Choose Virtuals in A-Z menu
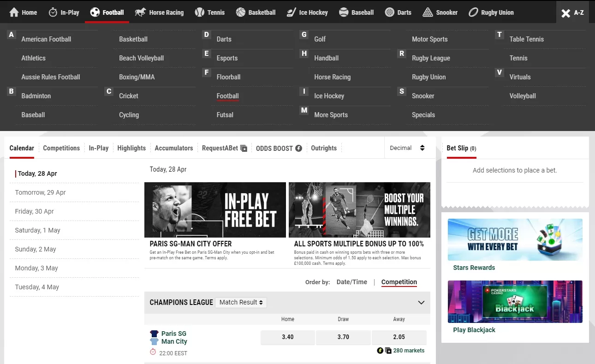This screenshot has width=595, height=364. click(x=520, y=77)
